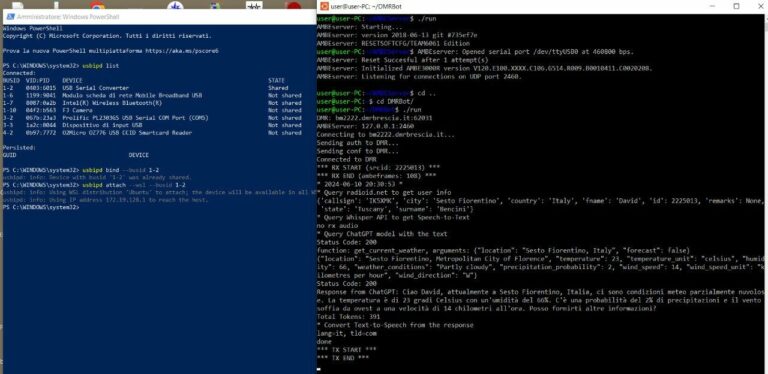Screen dimensions: 768x374
Task: Close the user@user-PC DMRBot terminal
Action: point(758,6)
